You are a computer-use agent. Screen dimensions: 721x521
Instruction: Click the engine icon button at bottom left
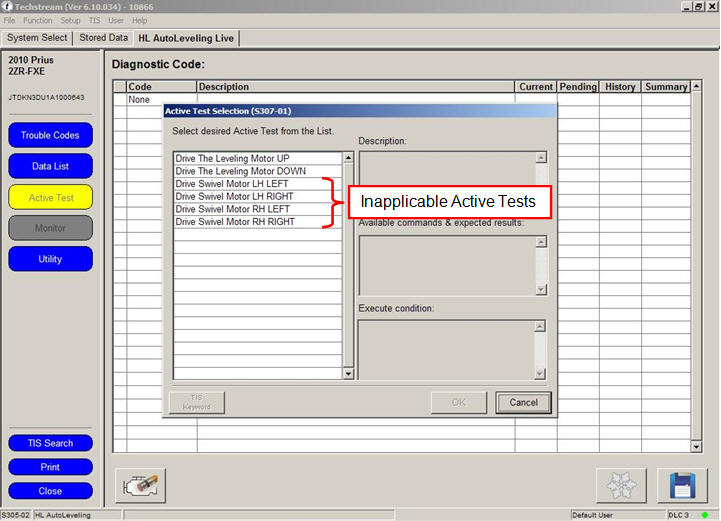click(x=140, y=485)
